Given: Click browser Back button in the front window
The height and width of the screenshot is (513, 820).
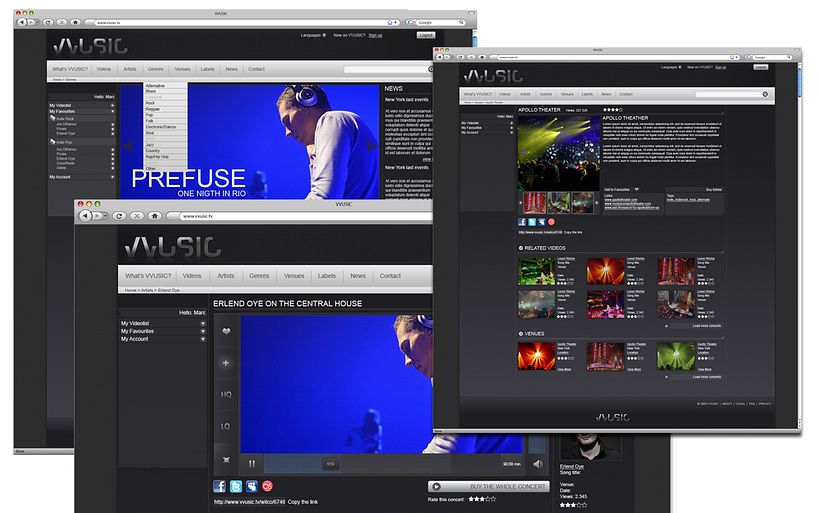Looking at the screenshot, I should [85, 215].
